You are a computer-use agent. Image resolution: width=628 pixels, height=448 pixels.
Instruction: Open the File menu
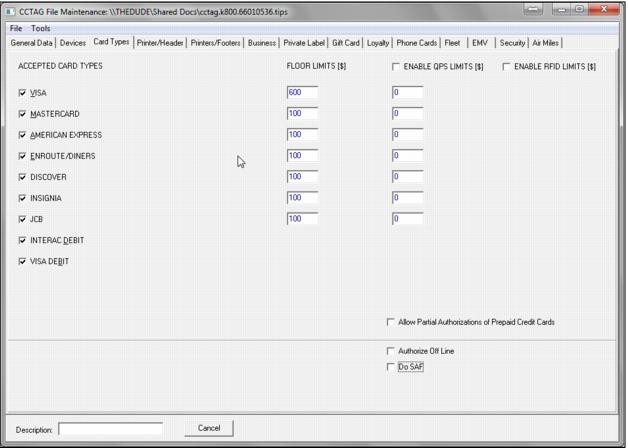coord(16,28)
